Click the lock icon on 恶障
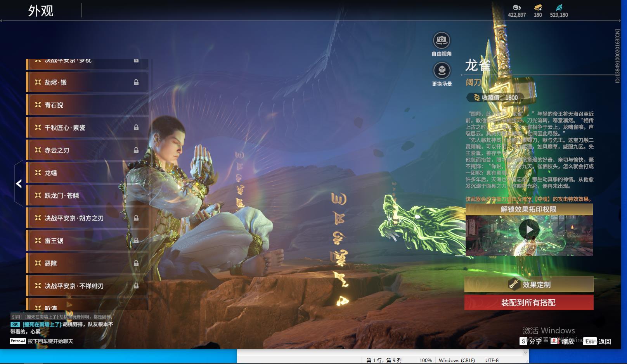The width and height of the screenshot is (627, 364). 136,263
